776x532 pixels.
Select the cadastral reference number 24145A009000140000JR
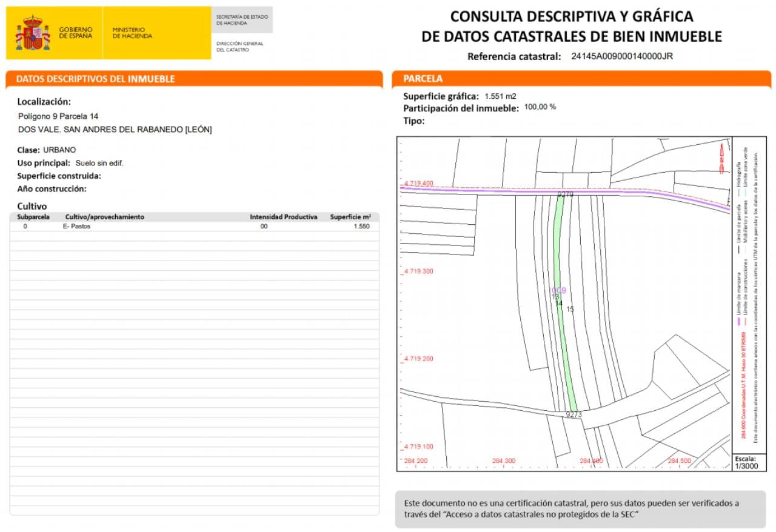coord(622,56)
